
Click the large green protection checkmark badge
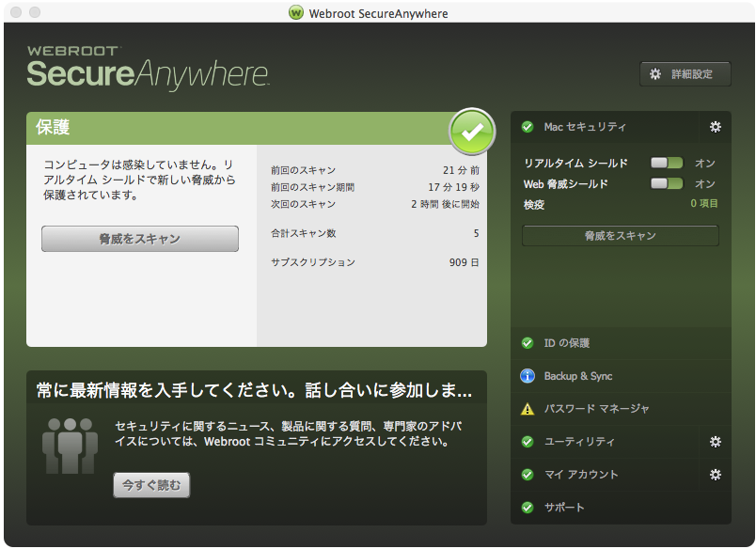coord(472,131)
